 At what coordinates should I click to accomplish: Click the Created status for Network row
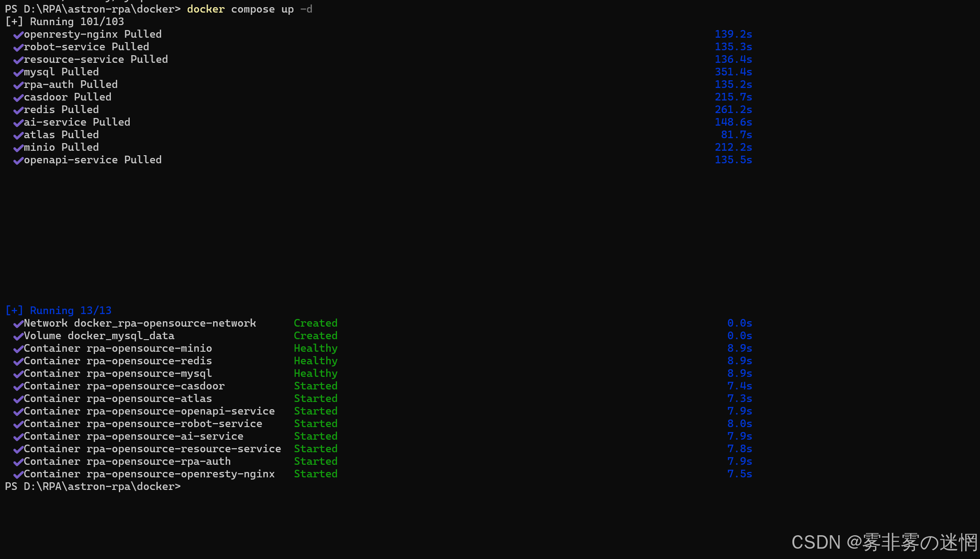tap(315, 323)
